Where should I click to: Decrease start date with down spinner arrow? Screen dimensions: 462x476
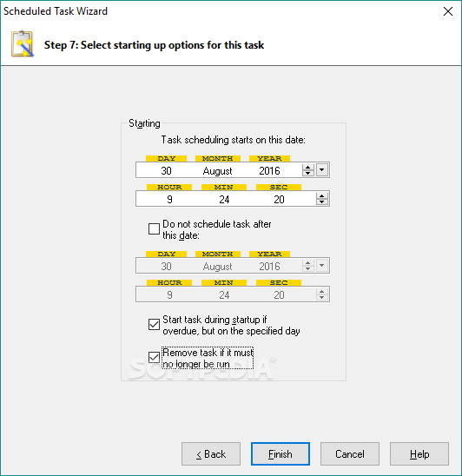coord(307,173)
